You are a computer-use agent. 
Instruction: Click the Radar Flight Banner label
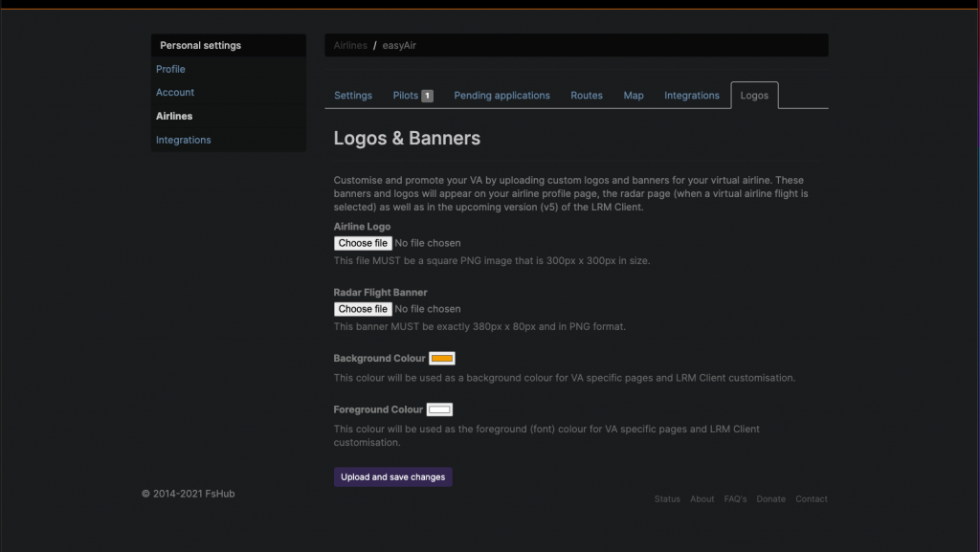pos(380,292)
